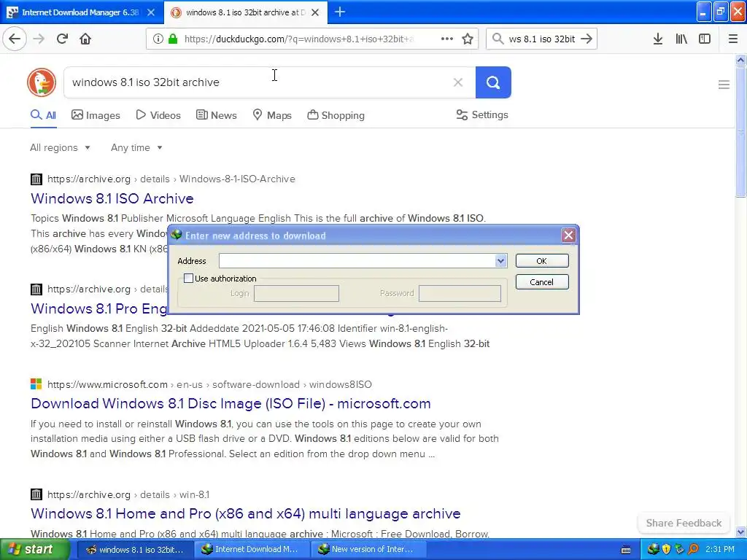Open a new browser tab
The width and height of the screenshot is (747, 560).
coord(340,12)
